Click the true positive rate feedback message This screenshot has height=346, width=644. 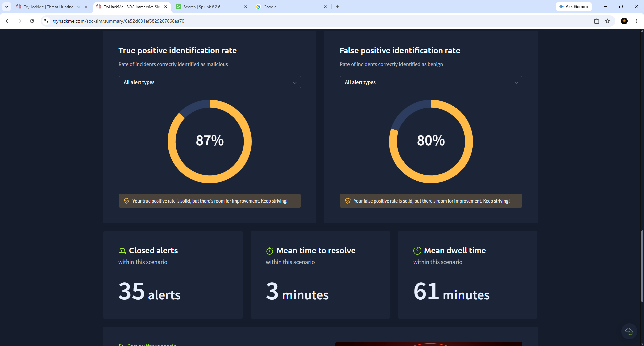pos(210,201)
